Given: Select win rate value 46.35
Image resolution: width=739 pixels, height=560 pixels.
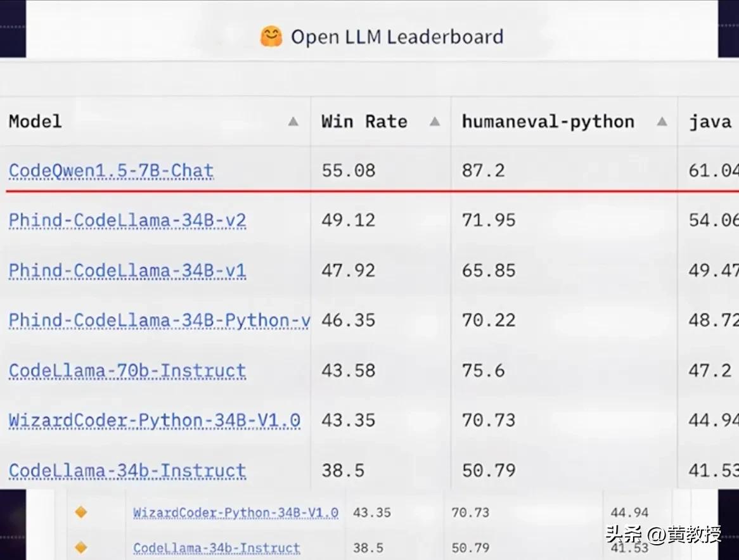Looking at the screenshot, I should click(349, 321).
